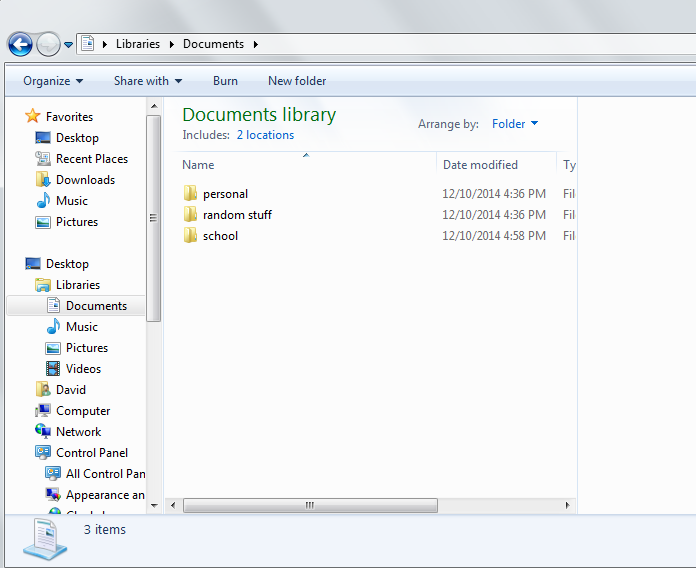Click the school folder icon
The width and height of the screenshot is (696, 568).
pyautogui.click(x=190, y=235)
